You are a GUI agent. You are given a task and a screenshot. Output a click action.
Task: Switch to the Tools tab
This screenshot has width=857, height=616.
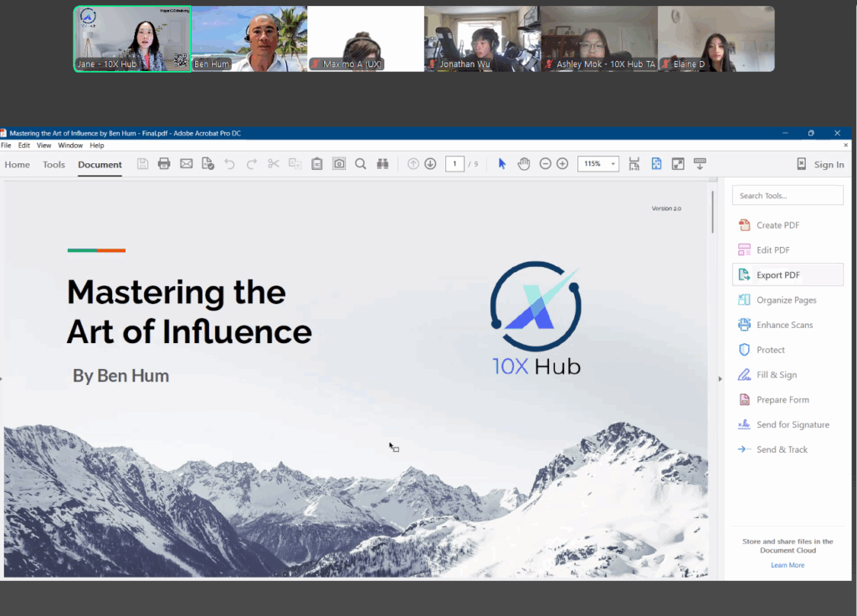54,165
